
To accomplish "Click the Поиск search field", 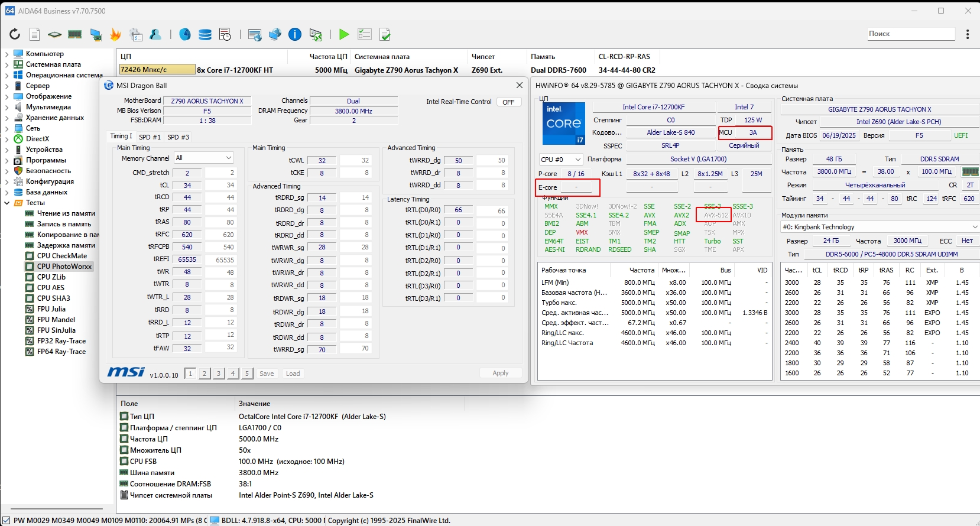I will click(910, 34).
